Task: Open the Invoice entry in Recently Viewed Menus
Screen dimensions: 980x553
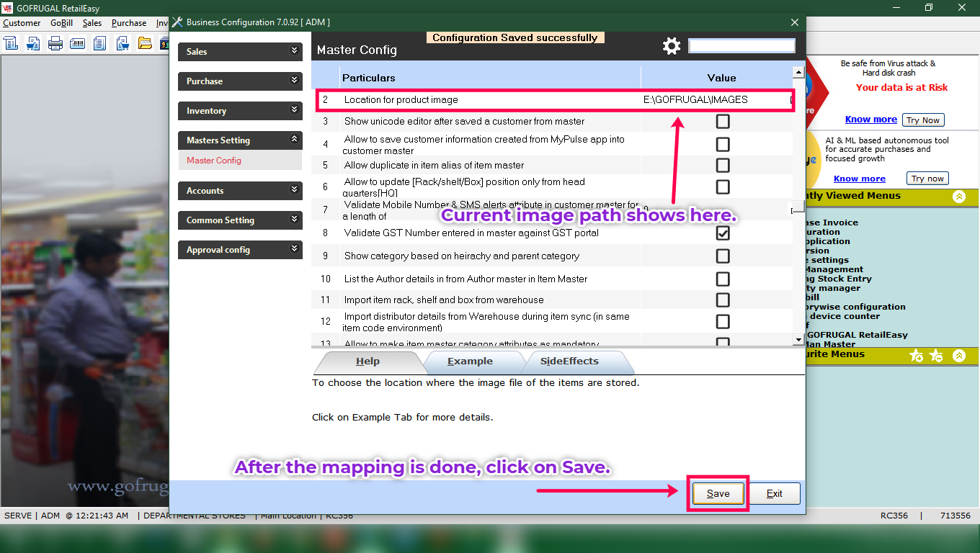Action: pos(833,222)
